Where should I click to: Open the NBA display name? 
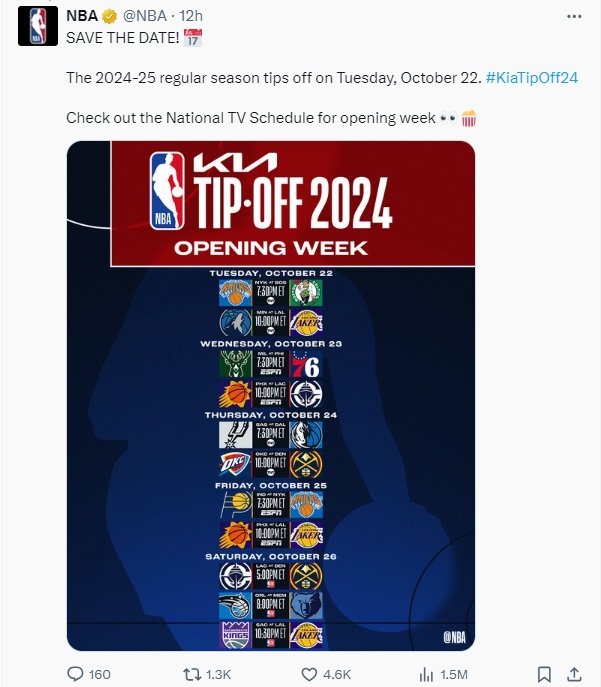point(82,16)
